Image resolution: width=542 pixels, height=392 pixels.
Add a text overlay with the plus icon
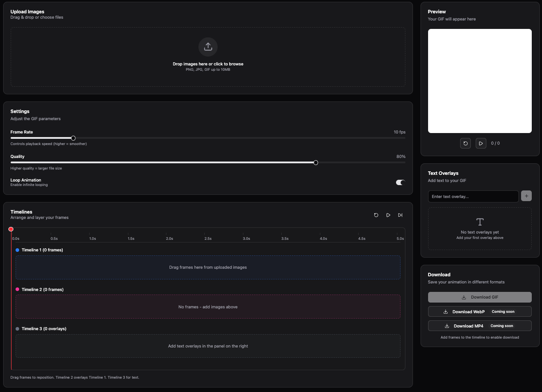[x=526, y=196]
